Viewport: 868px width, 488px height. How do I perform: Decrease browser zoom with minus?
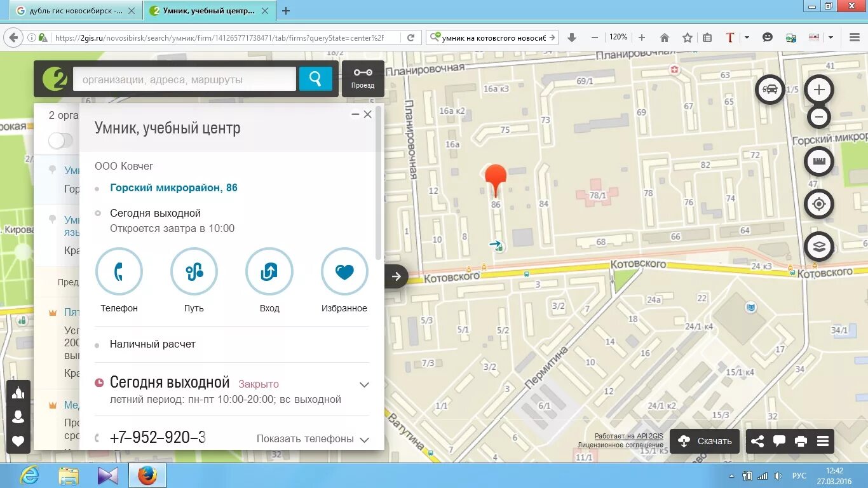pos(595,37)
